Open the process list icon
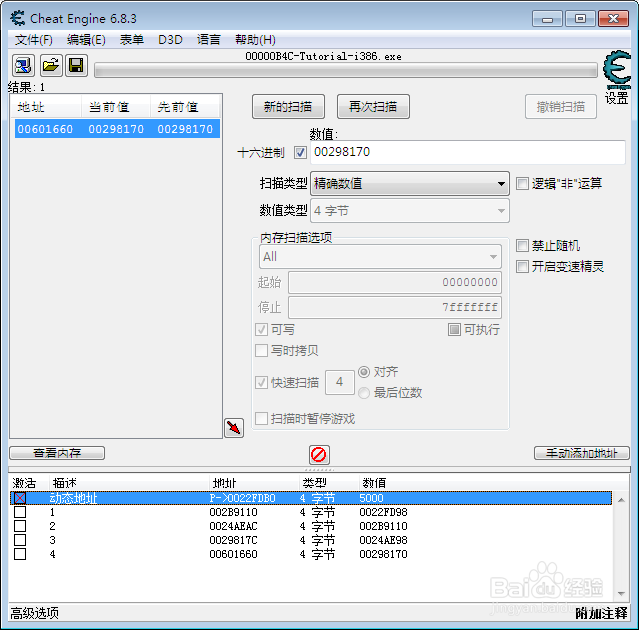639x630 pixels. (x=23, y=65)
